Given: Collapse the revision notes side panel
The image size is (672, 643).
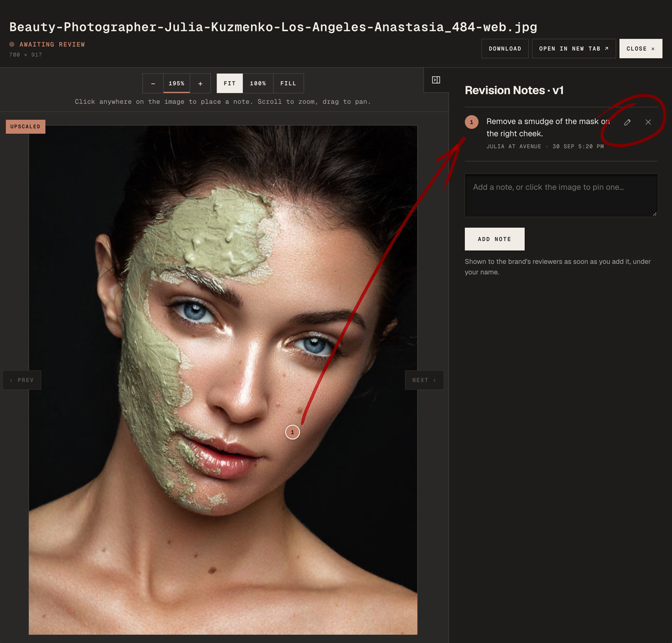Looking at the screenshot, I should point(436,80).
